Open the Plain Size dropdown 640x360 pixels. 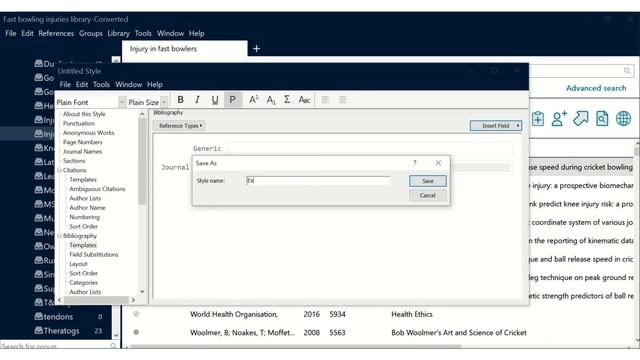pyautogui.click(x=164, y=102)
